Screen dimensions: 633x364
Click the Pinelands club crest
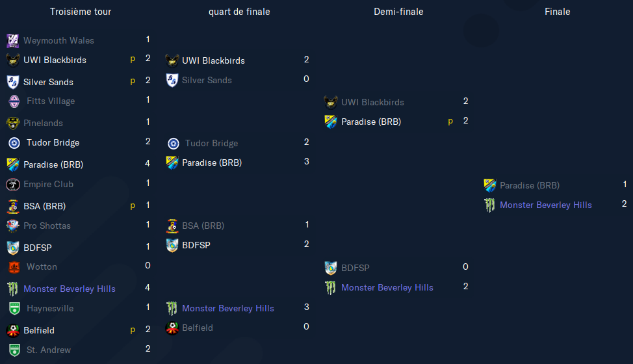pyautogui.click(x=13, y=123)
